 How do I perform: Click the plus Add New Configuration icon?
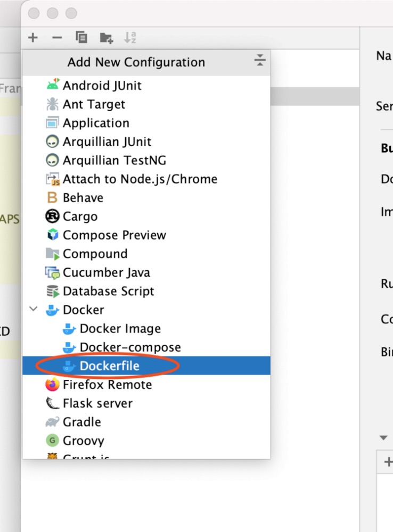point(33,38)
